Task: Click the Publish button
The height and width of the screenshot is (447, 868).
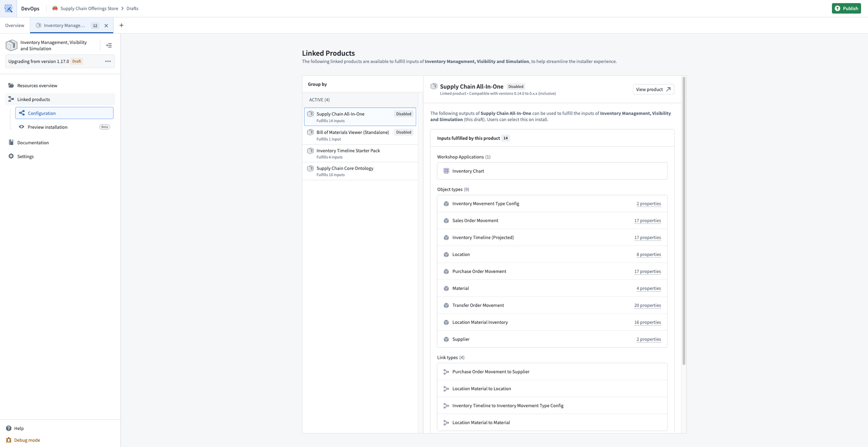Action: 846,8
